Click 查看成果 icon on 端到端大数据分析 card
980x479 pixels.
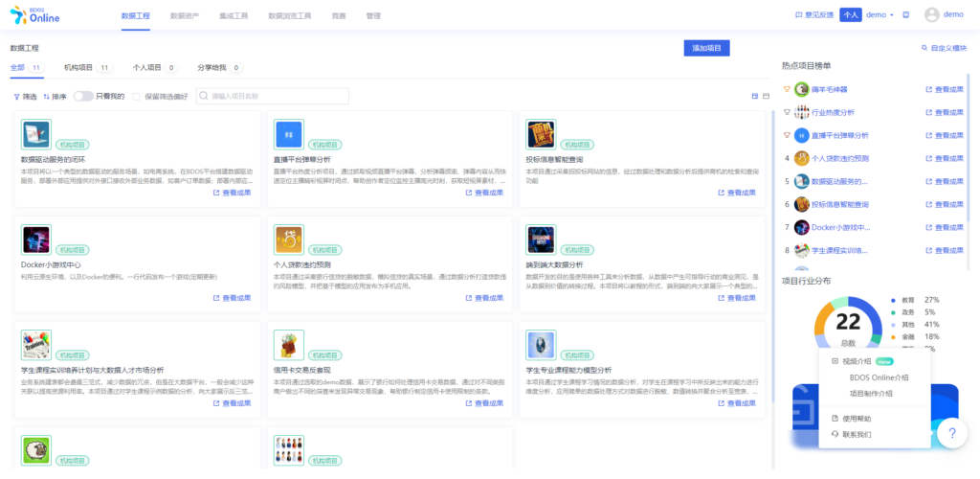722,298
